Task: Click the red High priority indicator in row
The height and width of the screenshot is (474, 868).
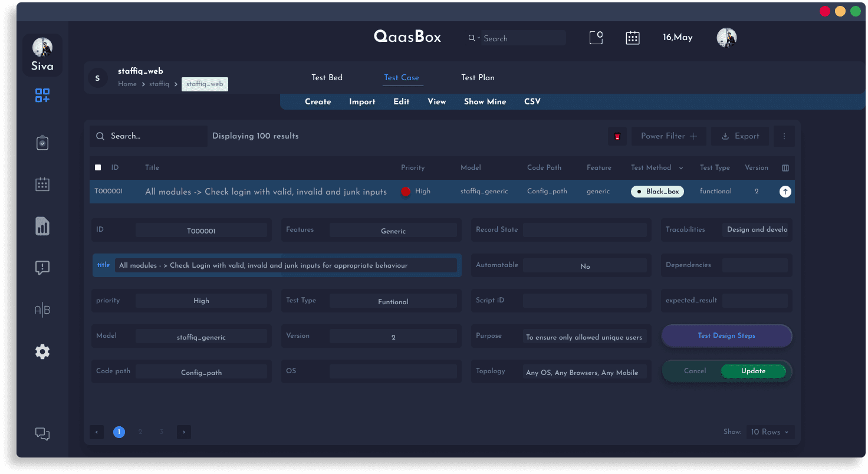Action: pos(406,192)
